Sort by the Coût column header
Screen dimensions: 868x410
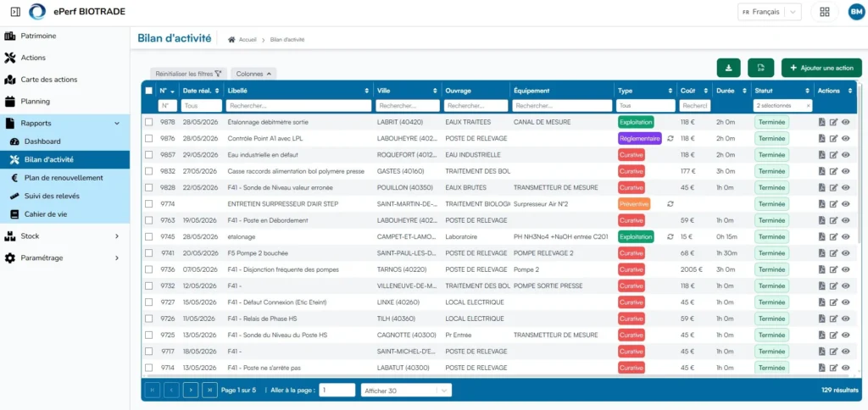point(694,91)
